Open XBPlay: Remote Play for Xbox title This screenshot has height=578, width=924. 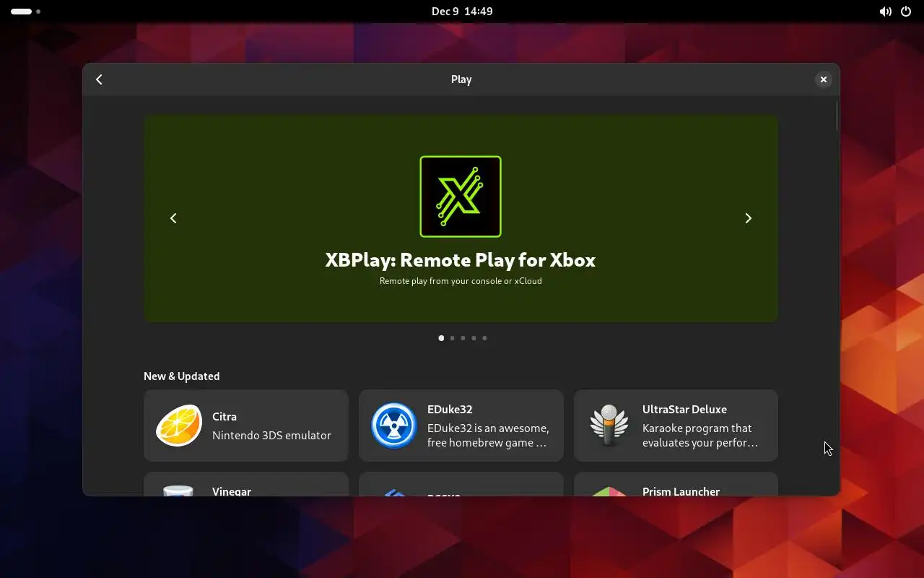461,260
